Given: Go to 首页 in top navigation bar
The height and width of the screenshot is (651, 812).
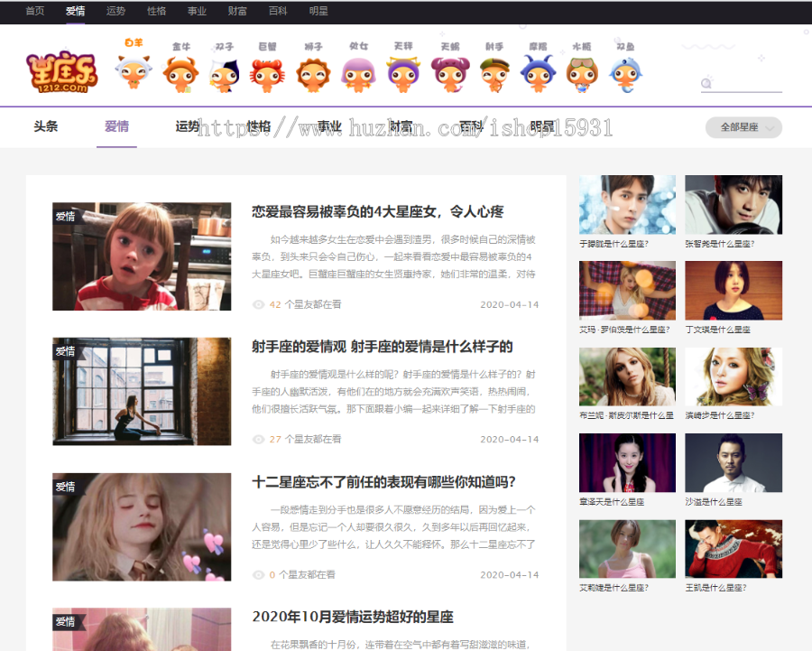Looking at the screenshot, I should [35, 11].
